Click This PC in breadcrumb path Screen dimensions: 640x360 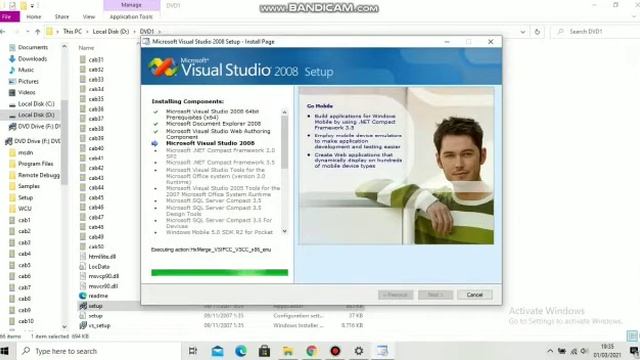click(x=73, y=31)
